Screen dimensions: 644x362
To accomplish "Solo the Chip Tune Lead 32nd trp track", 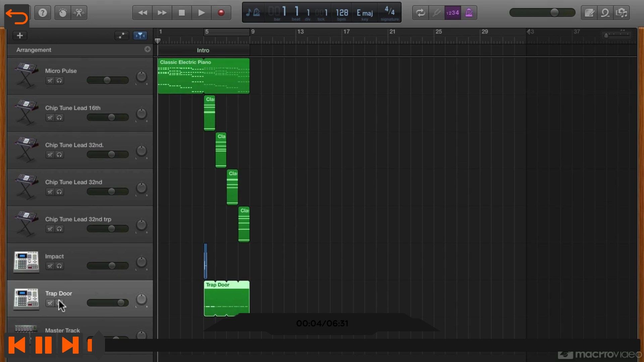I will [59, 229].
